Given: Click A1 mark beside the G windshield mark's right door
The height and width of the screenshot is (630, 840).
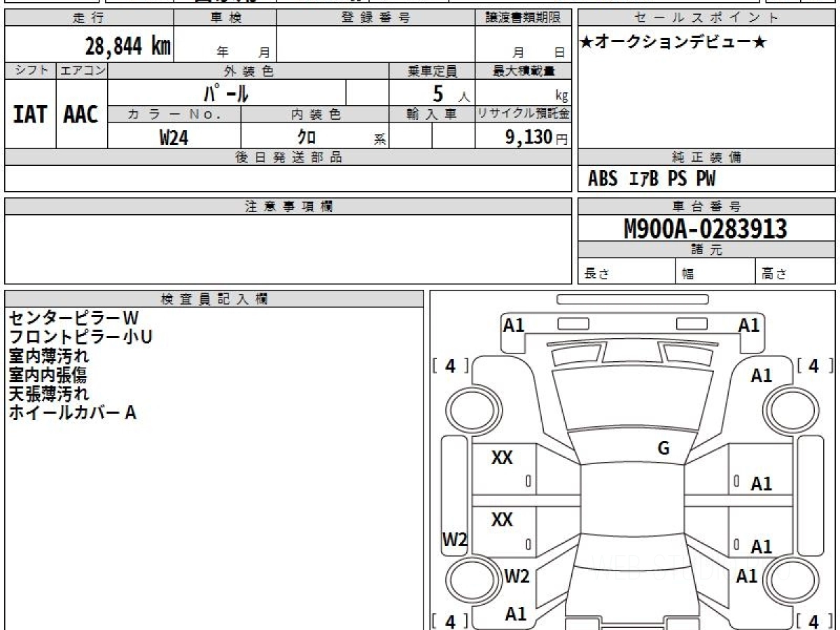Looking at the screenshot, I should (x=762, y=484).
